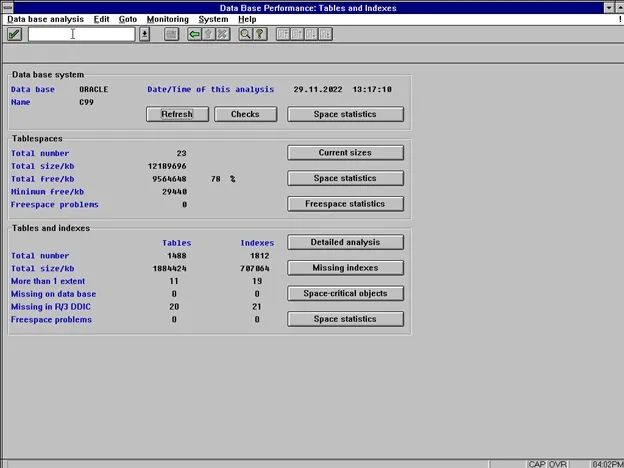The height and width of the screenshot is (468, 624).
Task: Click the Exit up-arrow toolbar icon
Action: coord(208,34)
